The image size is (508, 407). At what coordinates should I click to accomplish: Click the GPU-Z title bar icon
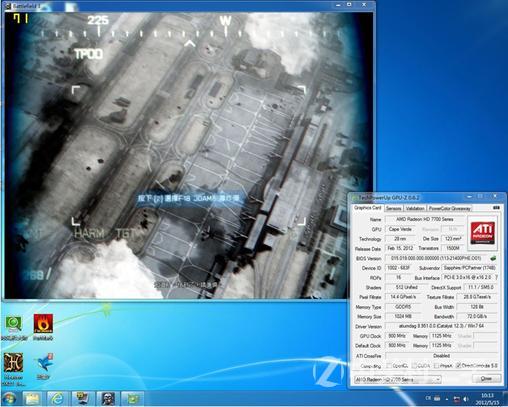354,198
